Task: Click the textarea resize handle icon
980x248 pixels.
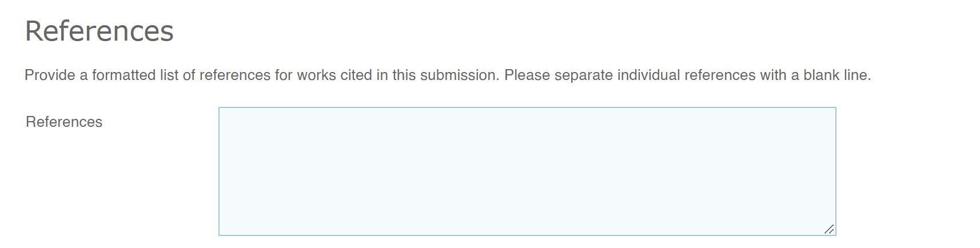Action: (x=828, y=229)
